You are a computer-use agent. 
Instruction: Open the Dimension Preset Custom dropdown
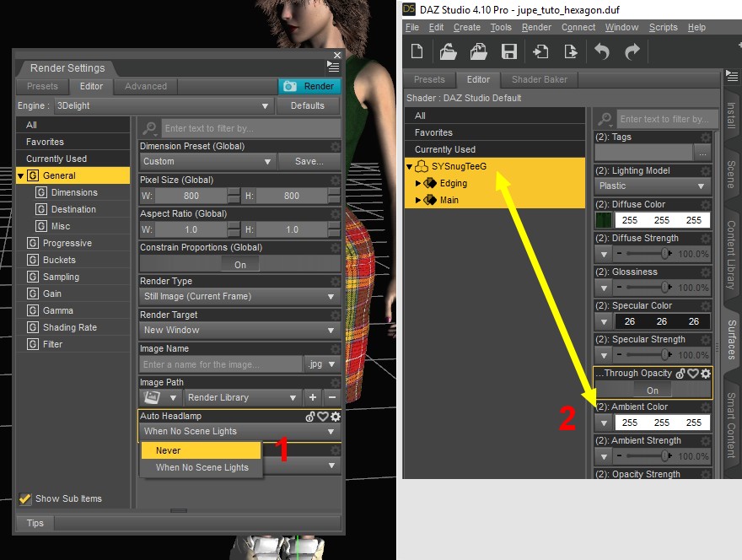[207, 161]
